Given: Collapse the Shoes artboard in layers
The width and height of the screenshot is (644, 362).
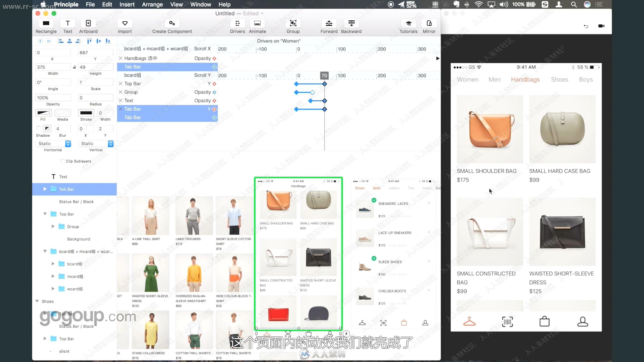Looking at the screenshot, I should click(x=37, y=301).
